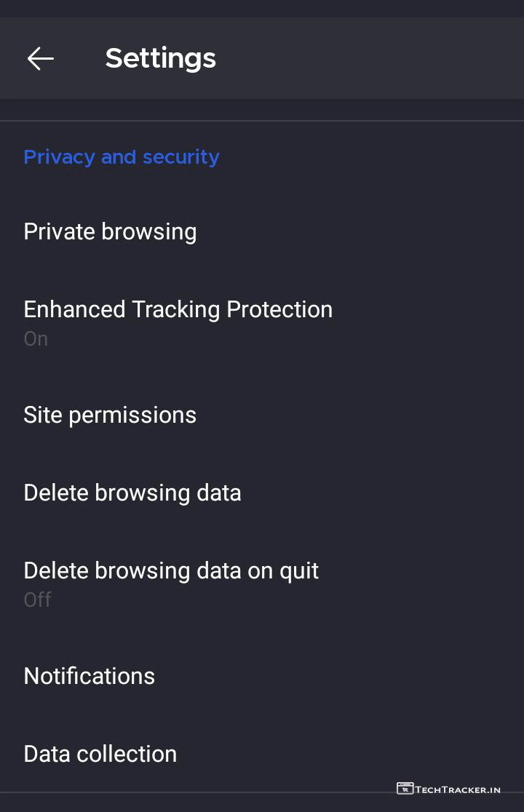The width and height of the screenshot is (524, 812).
Task: Open Notifications settings
Action: pos(89,676)
